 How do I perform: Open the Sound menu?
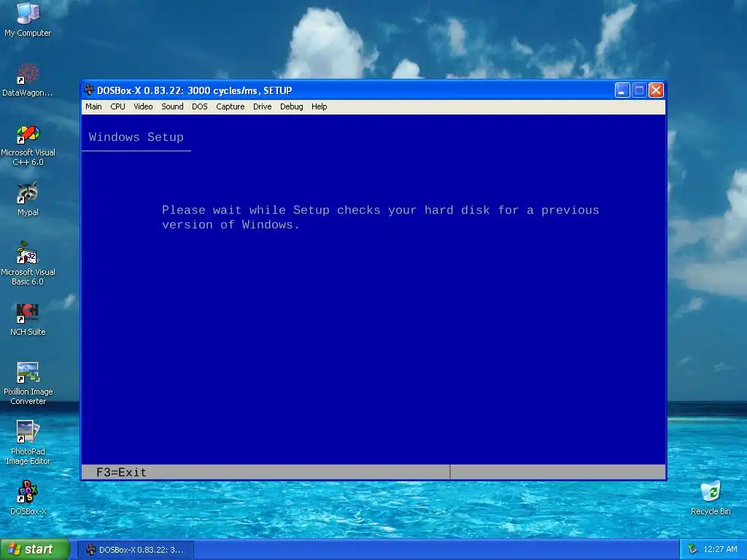coord(172,106)
